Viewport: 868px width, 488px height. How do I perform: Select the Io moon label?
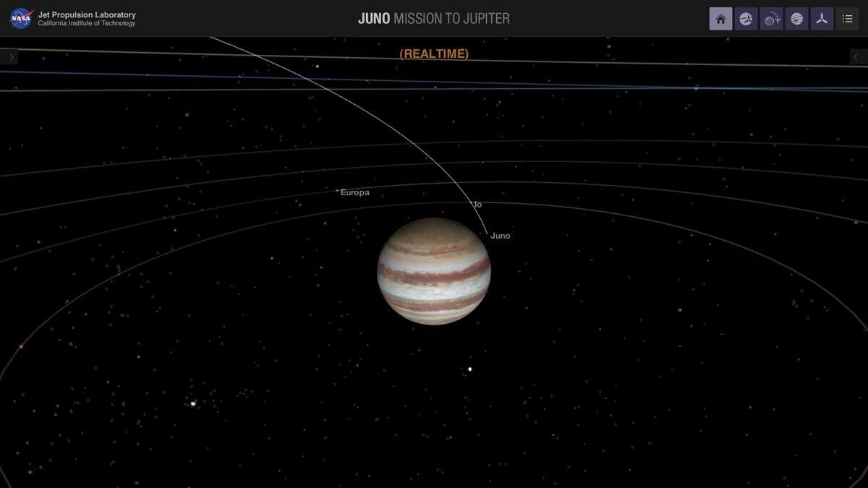[x=478, y=205]
